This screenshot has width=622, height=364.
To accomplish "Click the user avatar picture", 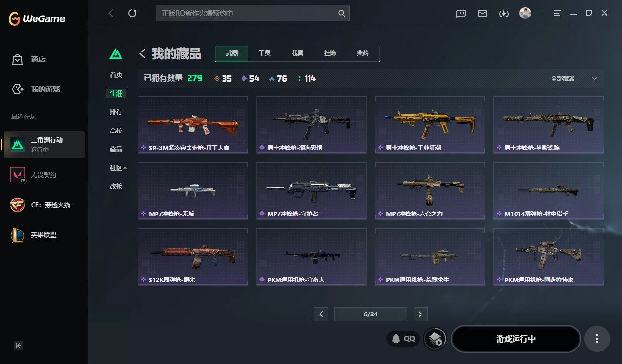I will coord(525,13).
